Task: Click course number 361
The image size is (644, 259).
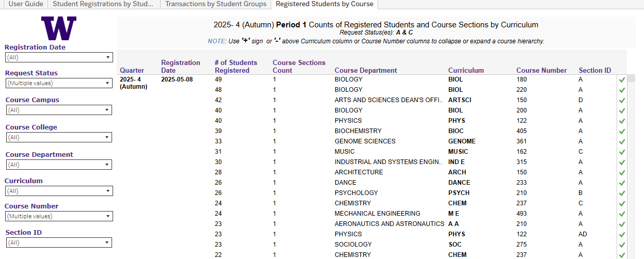Action: [x=522, y=141]
